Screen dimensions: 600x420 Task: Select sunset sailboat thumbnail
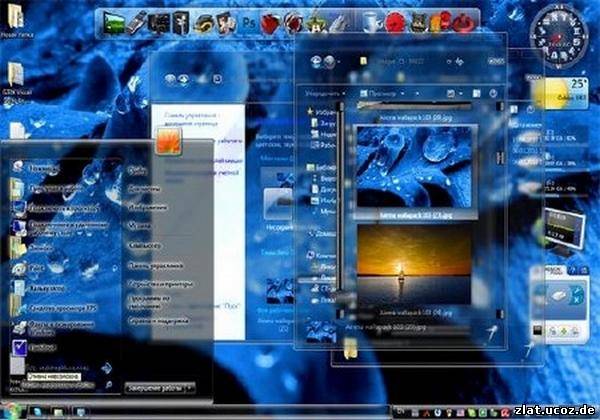(x=414, y=264)
